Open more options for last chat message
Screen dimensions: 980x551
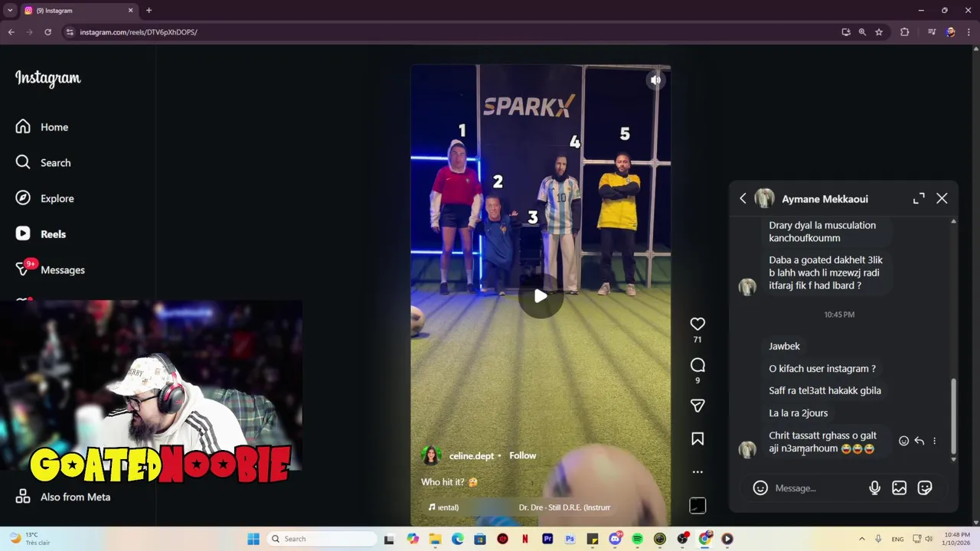[x=934, y=442]
